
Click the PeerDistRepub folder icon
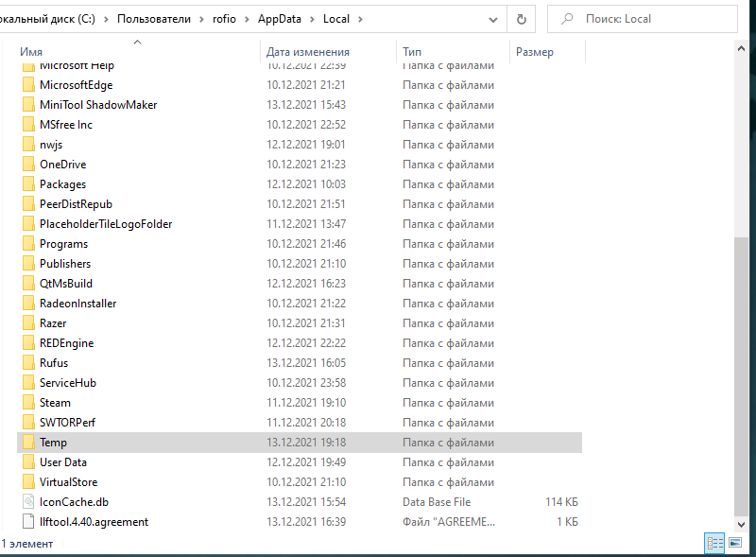coord(28,204)
